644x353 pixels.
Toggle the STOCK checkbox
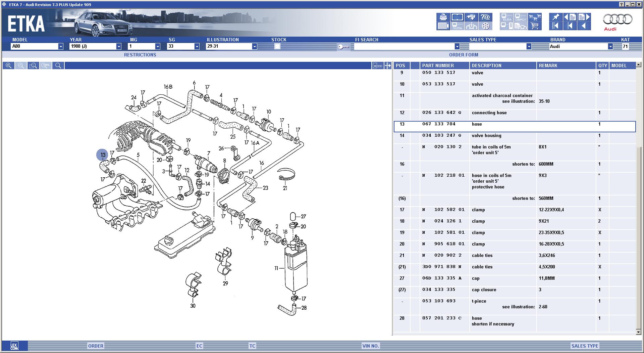click(x=277, y=46)
